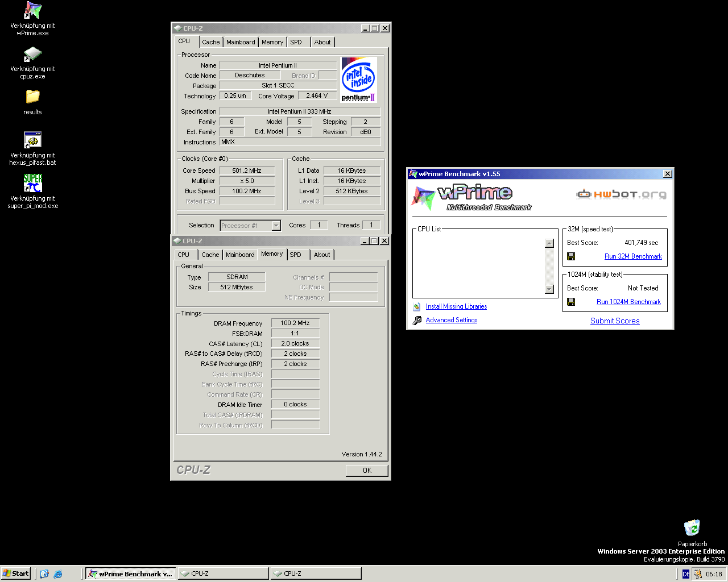Click the Bus Speed 100.2 MHz value

(247, 191)
